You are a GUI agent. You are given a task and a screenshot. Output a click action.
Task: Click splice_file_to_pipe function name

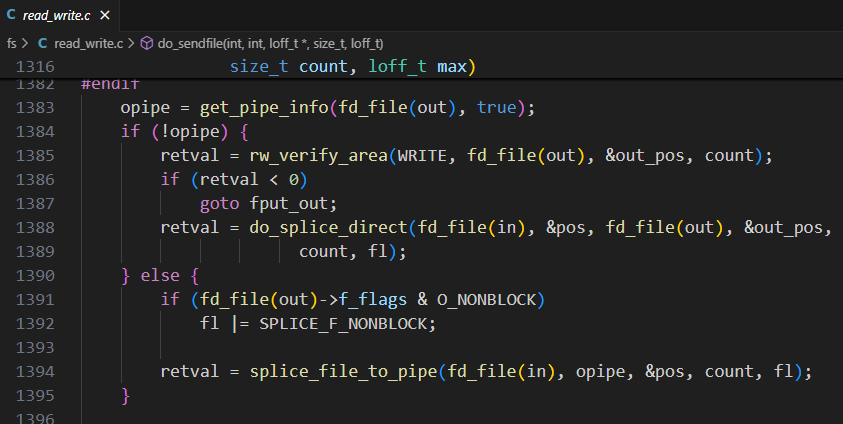344,371
